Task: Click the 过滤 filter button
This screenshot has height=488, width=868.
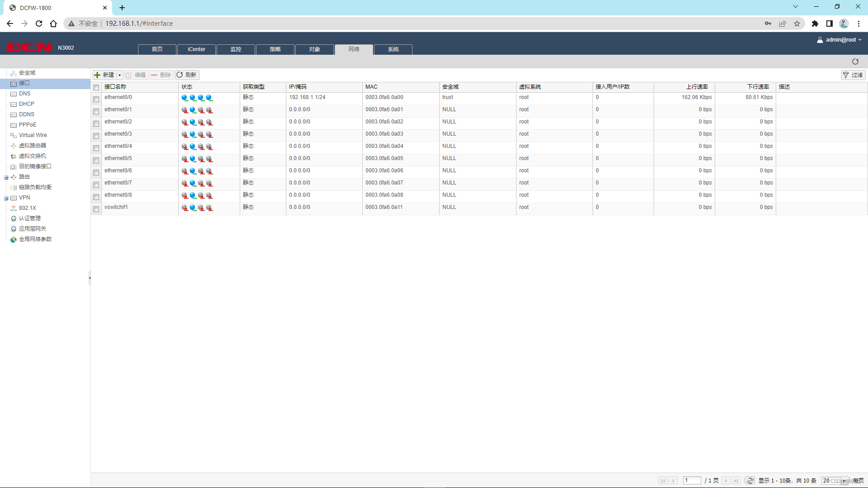Action: [x=853, y=75]
